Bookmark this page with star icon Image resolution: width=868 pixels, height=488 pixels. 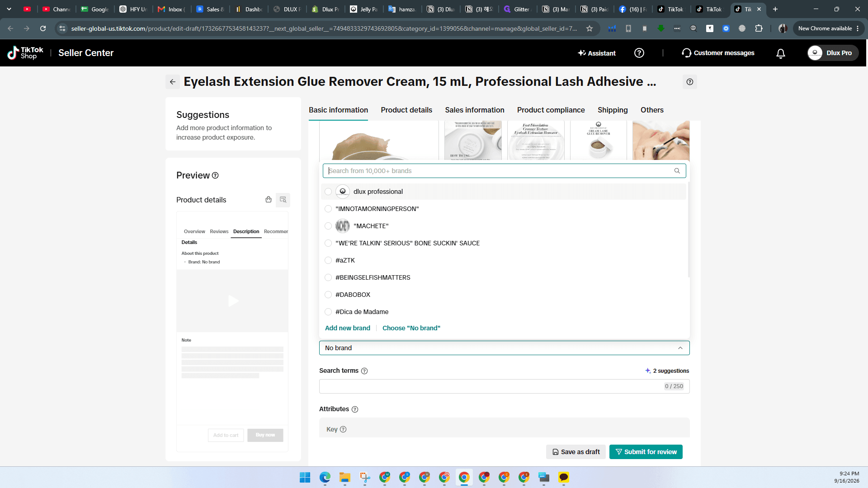tap(590, 28)
